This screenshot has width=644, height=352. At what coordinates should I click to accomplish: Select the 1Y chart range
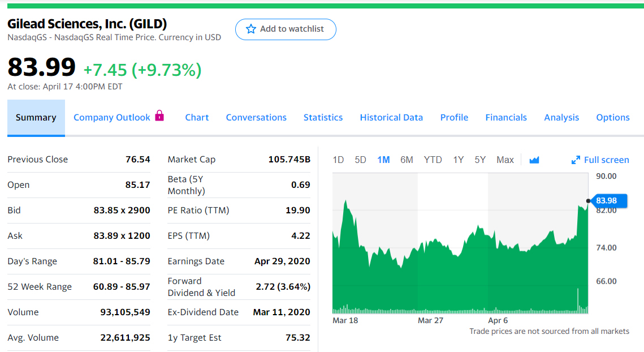(x=459, y=160)
